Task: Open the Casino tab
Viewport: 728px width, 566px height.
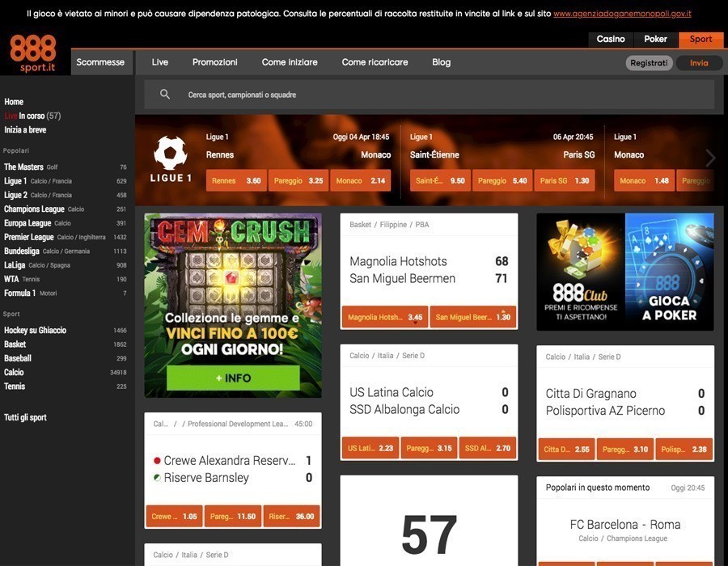Action: [x=611, y=40]
